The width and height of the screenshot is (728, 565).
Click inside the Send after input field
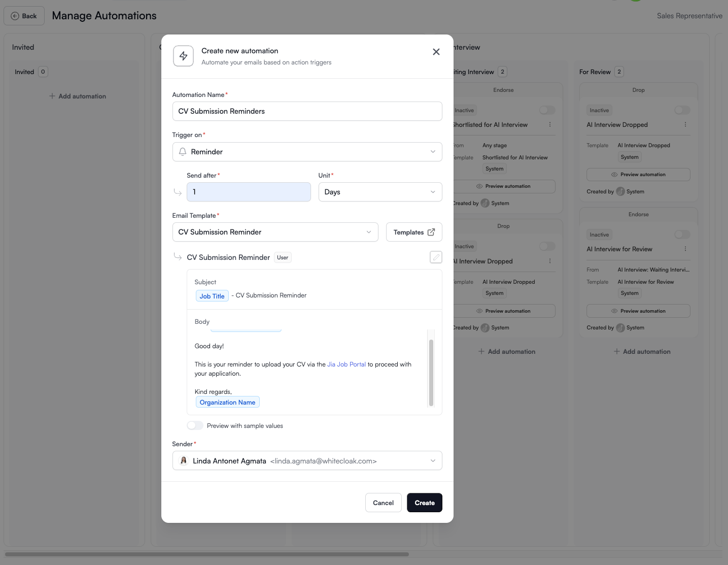click(248, 192)
